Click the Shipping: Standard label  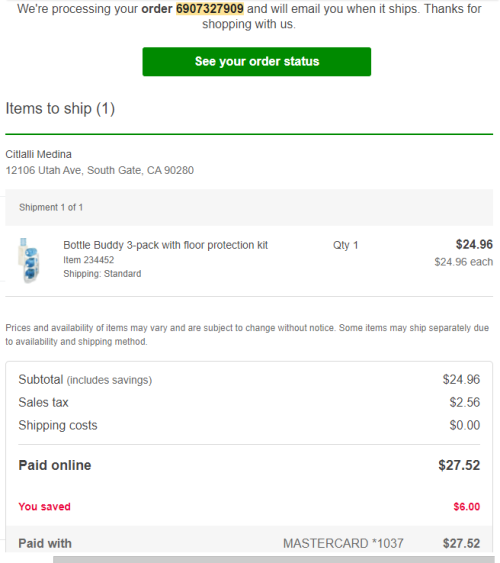point(102,274)
